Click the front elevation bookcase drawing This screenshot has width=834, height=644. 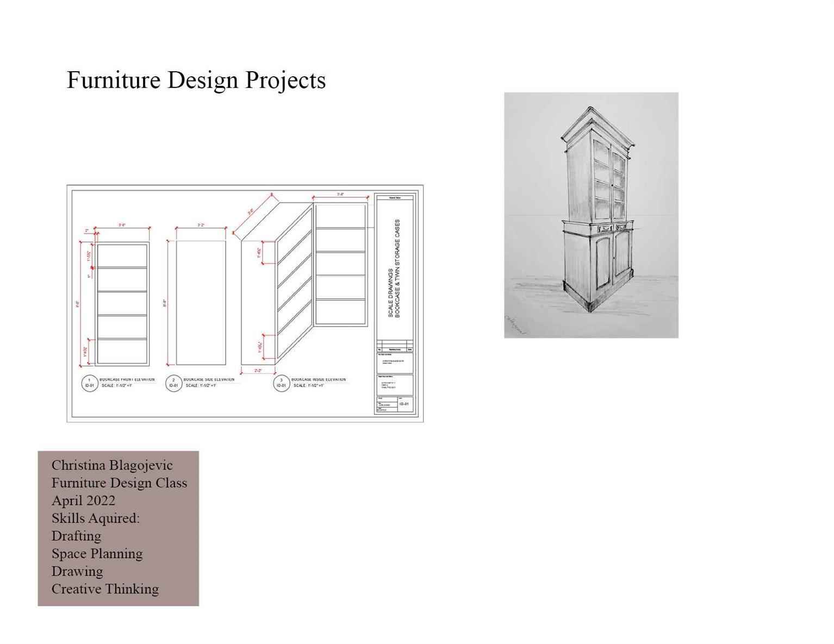122,304
